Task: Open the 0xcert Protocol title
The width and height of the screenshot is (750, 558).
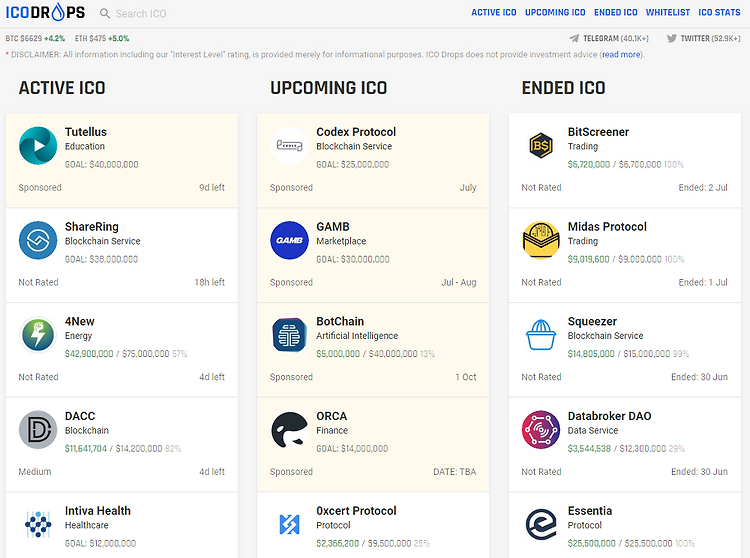Action: (x=356, y=511)
